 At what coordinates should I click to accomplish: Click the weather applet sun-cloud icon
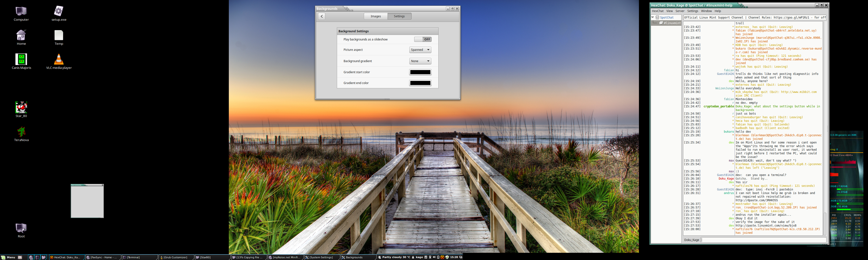[x=380, y=257]
